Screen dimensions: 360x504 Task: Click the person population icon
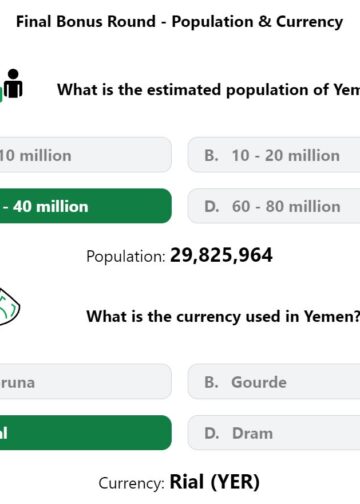point(13,84)
